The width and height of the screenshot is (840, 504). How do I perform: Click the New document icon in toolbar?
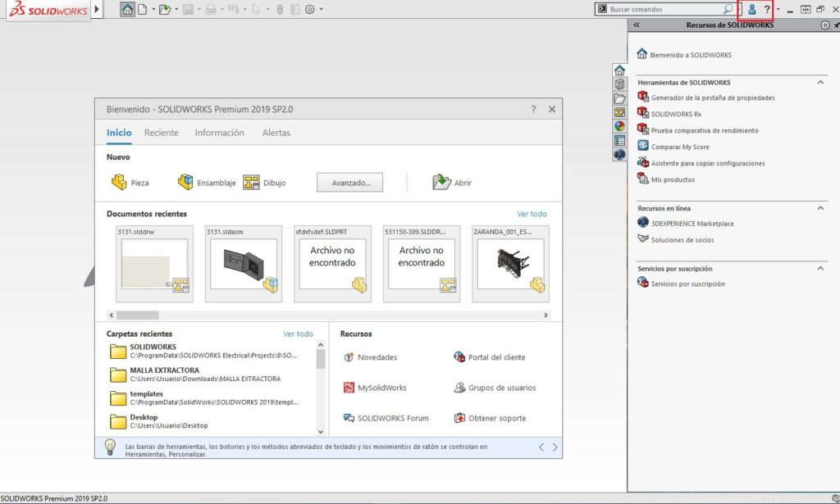pyautogui.click(x=143, y=9)
